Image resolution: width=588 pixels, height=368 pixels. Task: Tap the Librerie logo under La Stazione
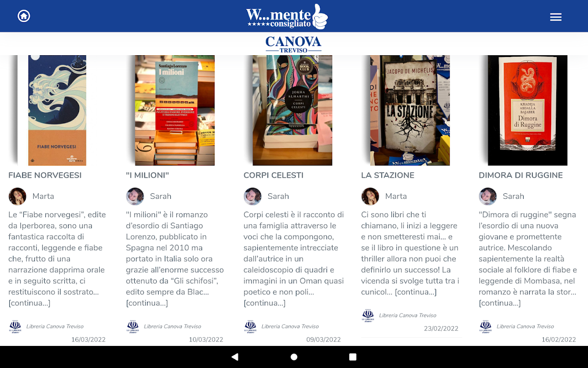click(x=368, y=316)
